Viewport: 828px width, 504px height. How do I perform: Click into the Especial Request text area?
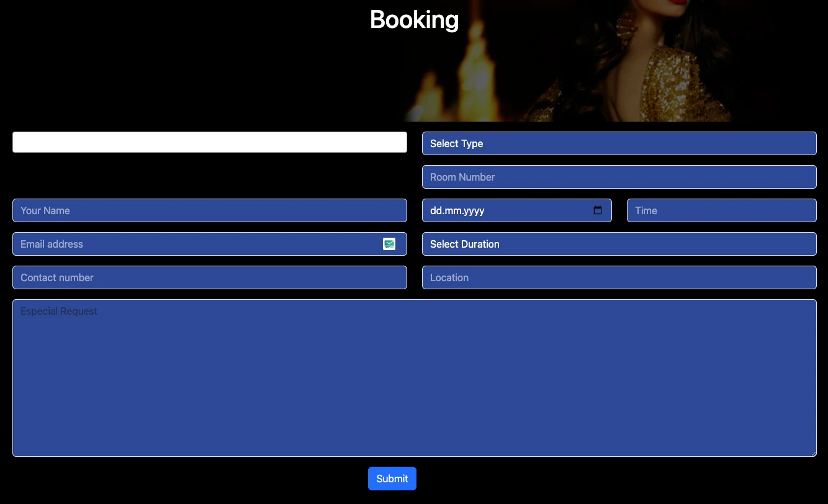[x=415, y=378]
